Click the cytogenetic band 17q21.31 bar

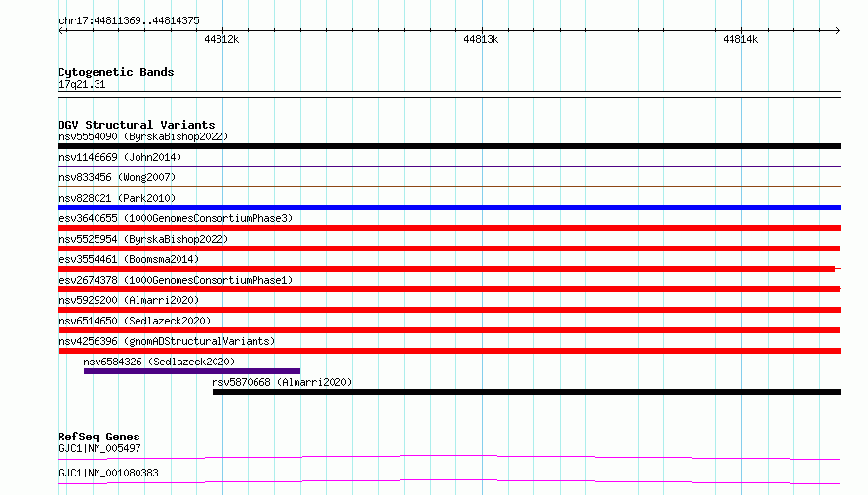(449, 95)
